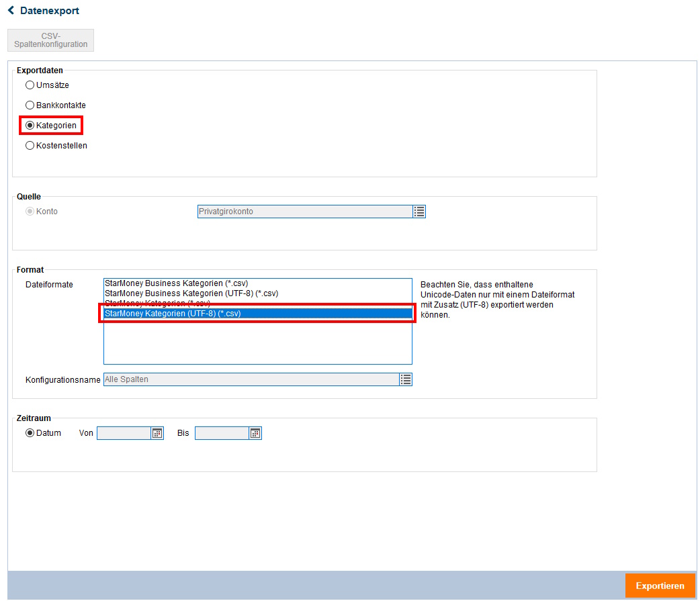The image size is (700, 601).
Task: Click into the Bis date field
Action: (222, 433)
